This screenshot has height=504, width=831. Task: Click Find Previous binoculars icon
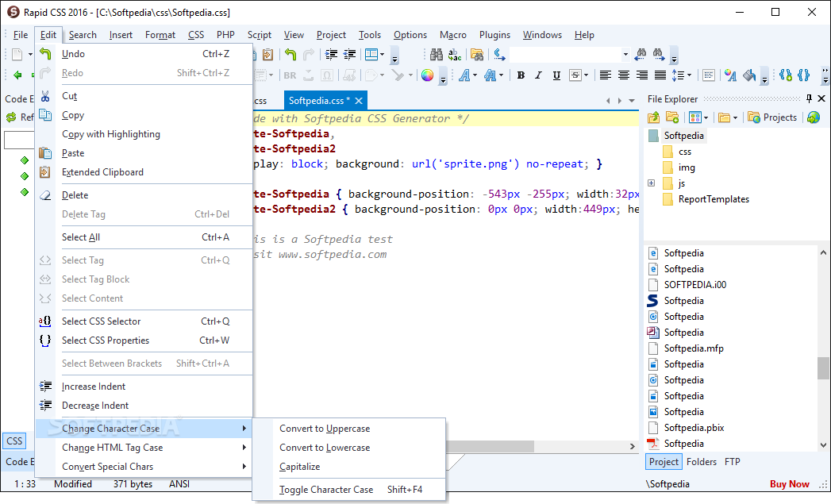coord(641,53)
